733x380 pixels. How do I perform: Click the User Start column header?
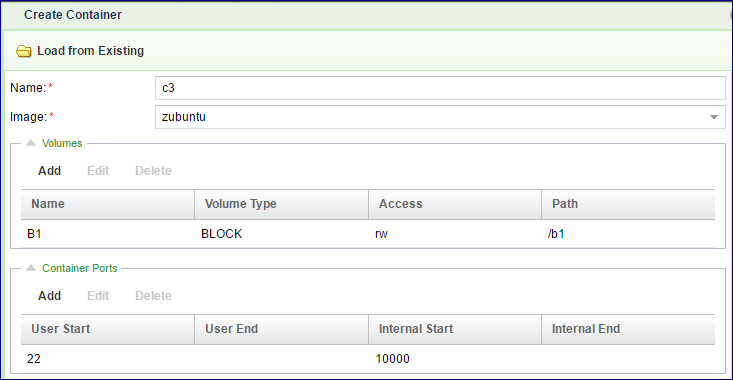click(x=108, y=329)
